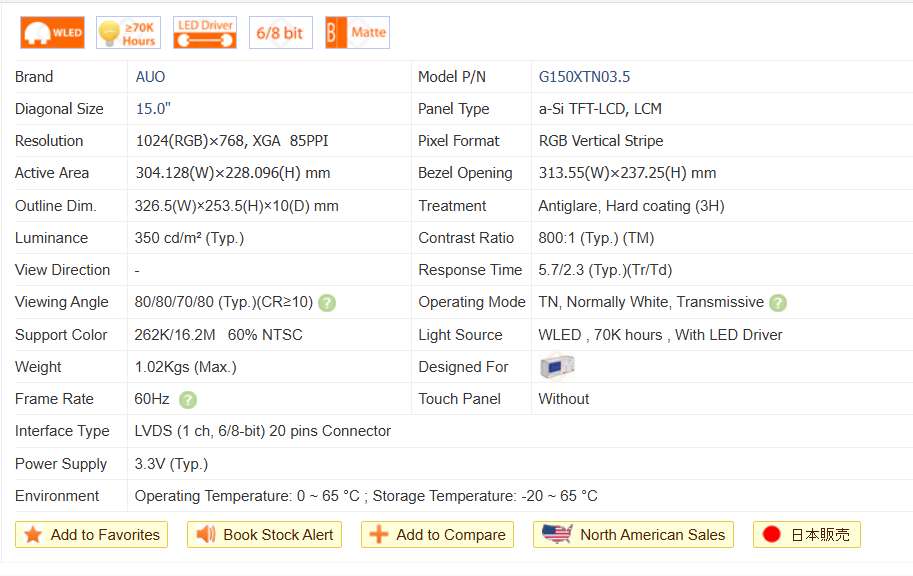The width and height of the screenshot is (913, 576).
Task: Click the star icon in Add to Favorites
Action: (33, 535)
